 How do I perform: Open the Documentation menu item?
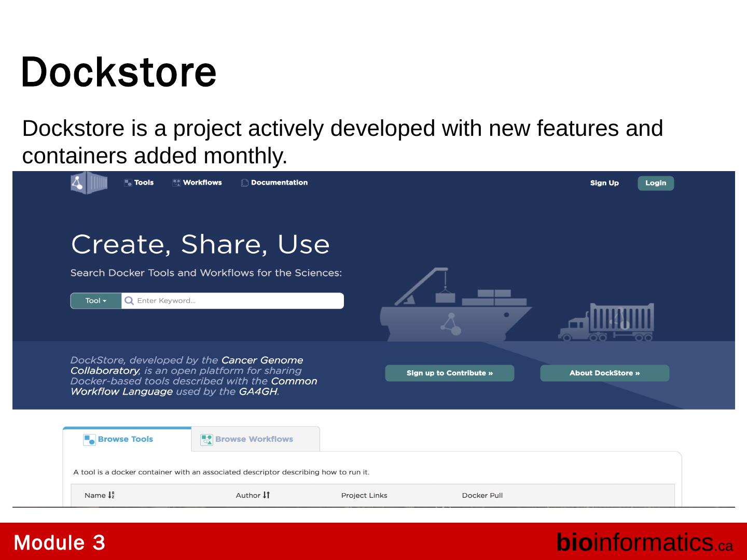point(279,183)
